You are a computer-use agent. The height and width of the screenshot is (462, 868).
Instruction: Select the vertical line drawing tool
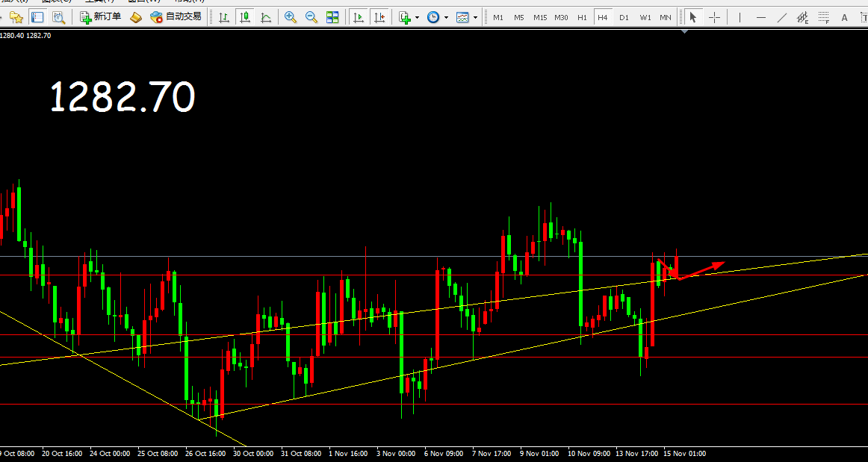(740, 18)
